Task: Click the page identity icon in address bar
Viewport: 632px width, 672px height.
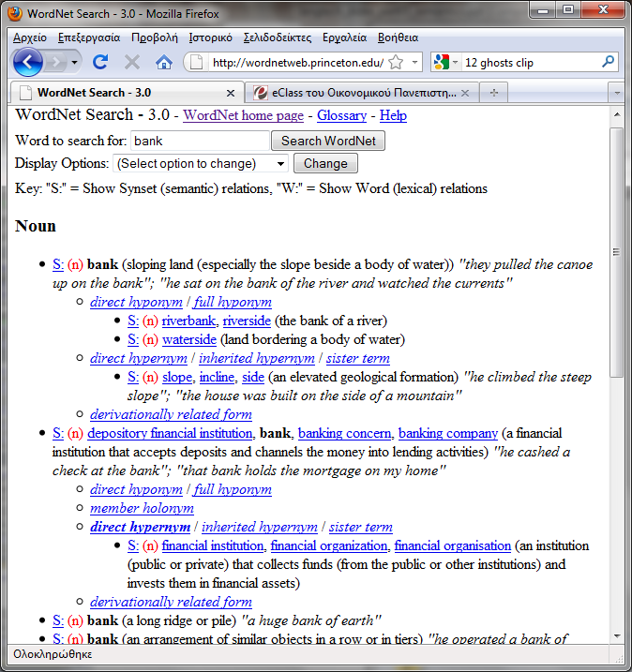Action: click(x=196, y=63)
